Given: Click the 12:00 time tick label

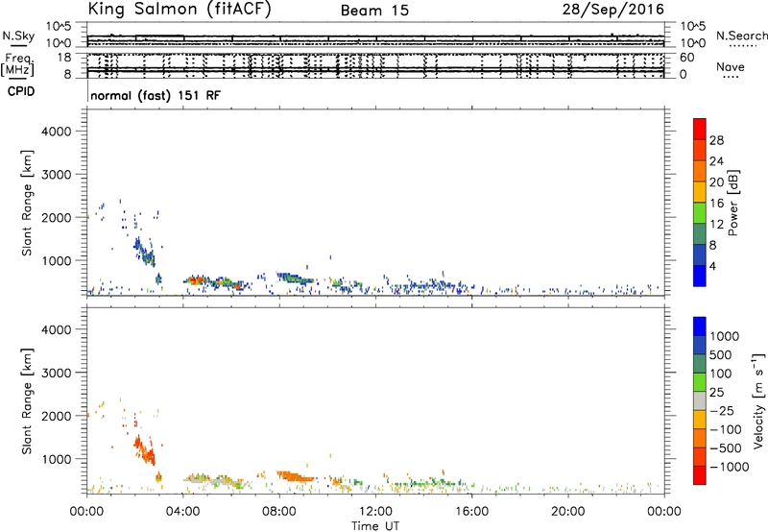Looking at the screenshot, I should tap(375, 512).
